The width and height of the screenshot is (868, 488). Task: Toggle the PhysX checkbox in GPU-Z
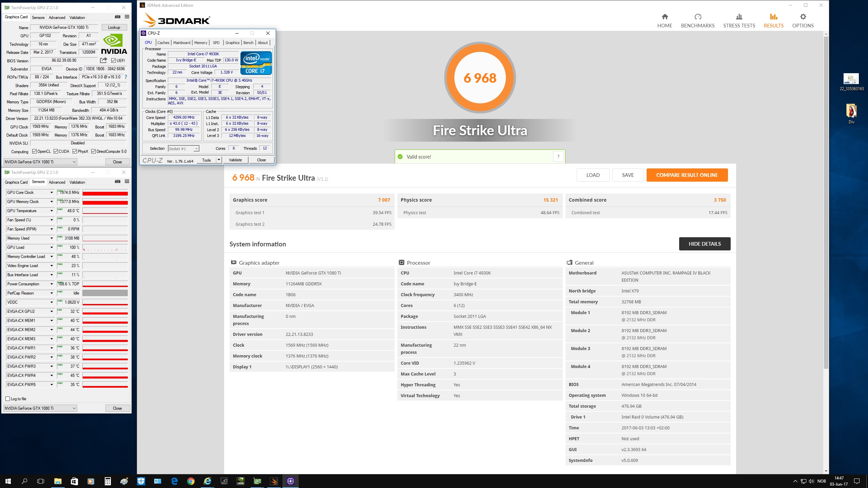point(75,151)
